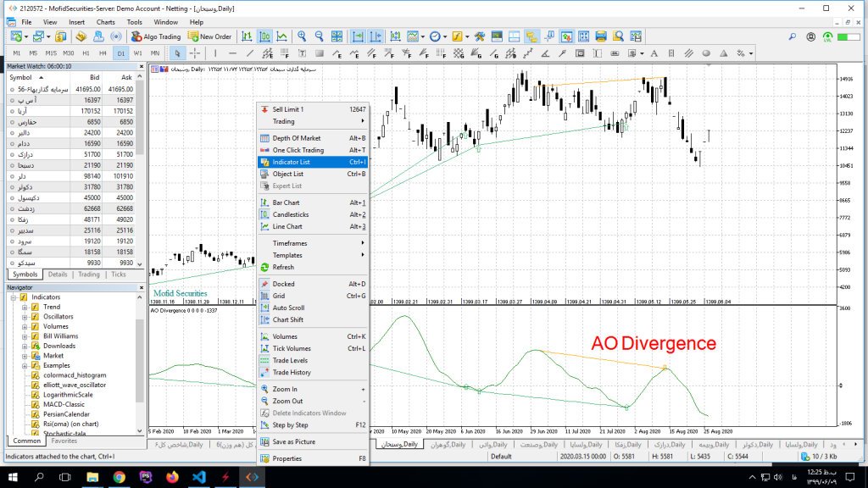
Task: Click the New Order button
Action: pyautogui.click(x=209, y=36)
